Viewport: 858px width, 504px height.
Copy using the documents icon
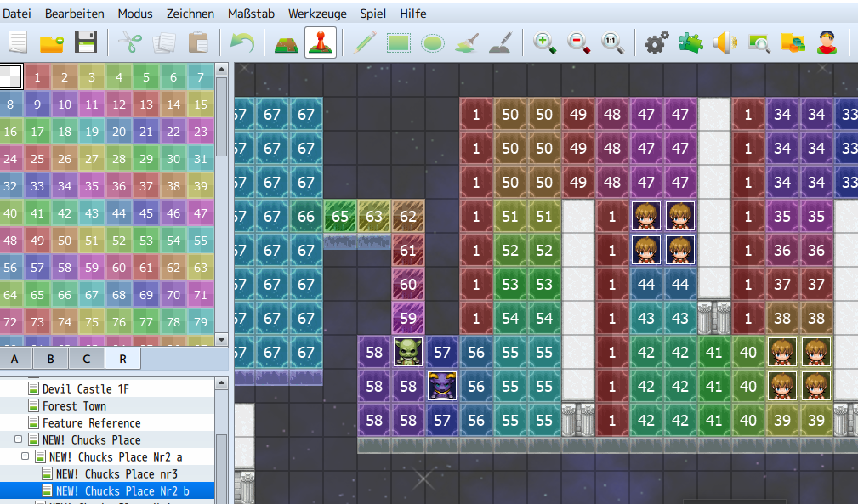coord(164,42)
